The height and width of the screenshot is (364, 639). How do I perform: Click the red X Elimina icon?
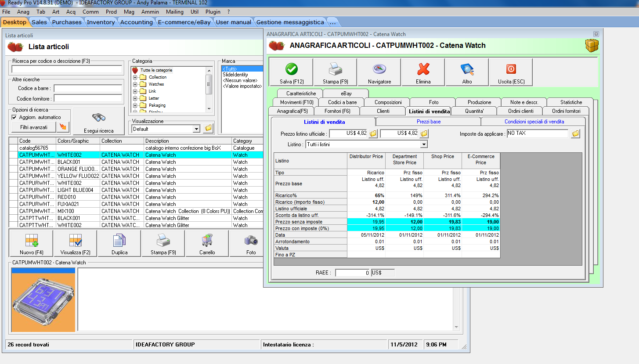point(423,69)
